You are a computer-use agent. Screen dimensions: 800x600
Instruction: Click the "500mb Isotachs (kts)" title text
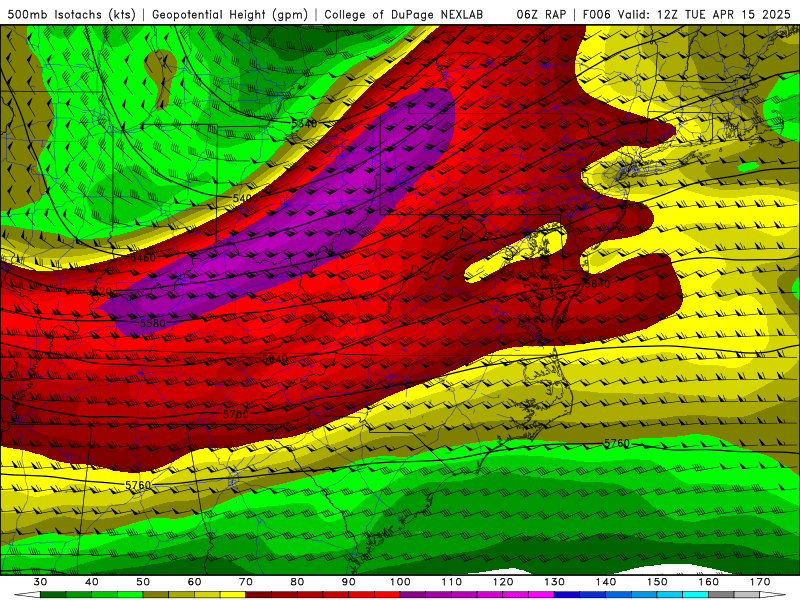(x=71, y=14)
